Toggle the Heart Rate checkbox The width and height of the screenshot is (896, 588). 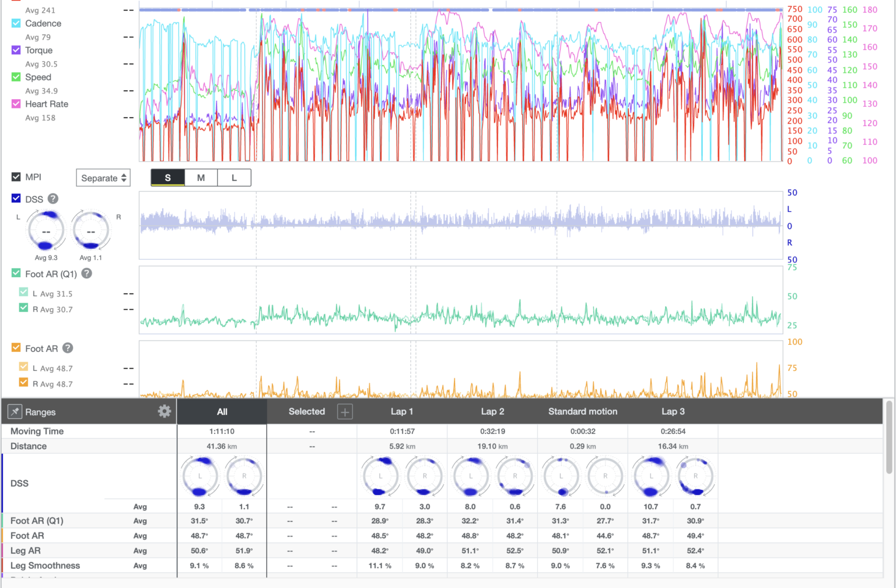(x=16, y=104)
